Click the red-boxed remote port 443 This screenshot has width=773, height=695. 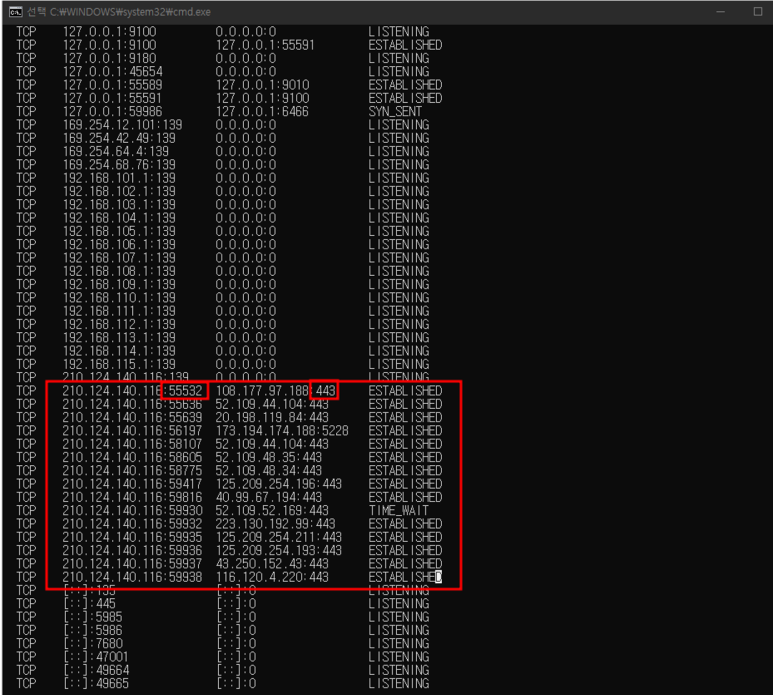point(325,391)
